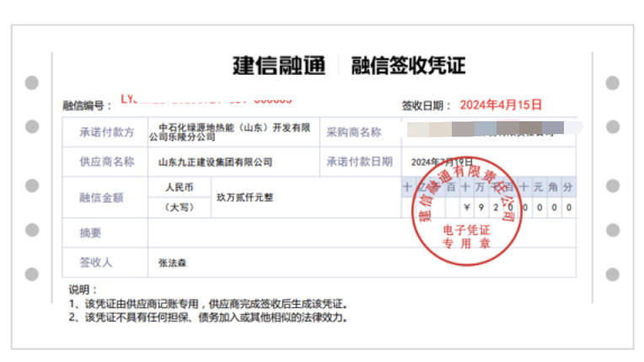Click the red date 2024年4月15日
The image size is (644, 362).
[501, 105]
